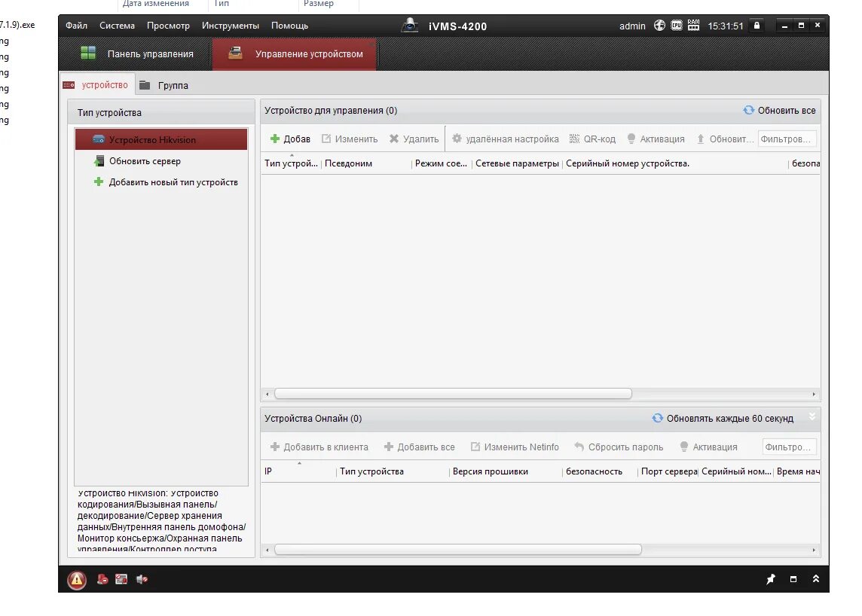This screenshot has width=862, height=616.
Task: Click Изменить Netinfo button
Action: [x=515, y=447]
